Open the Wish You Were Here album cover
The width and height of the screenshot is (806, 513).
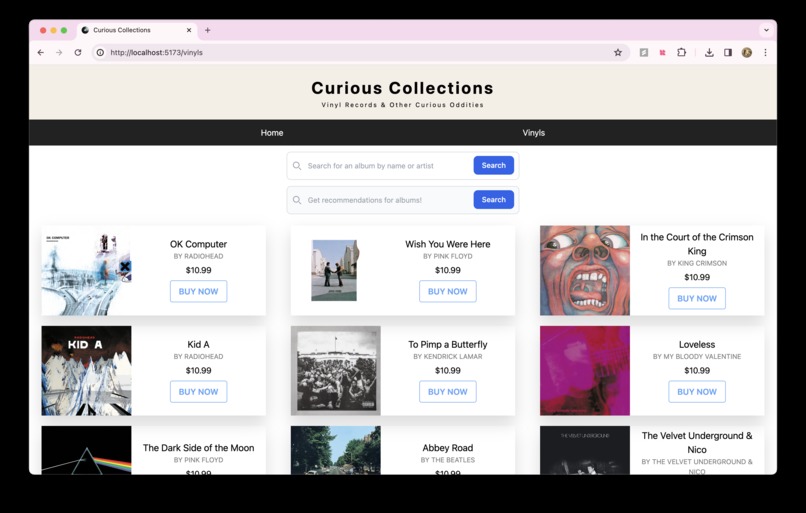(334, 270)
